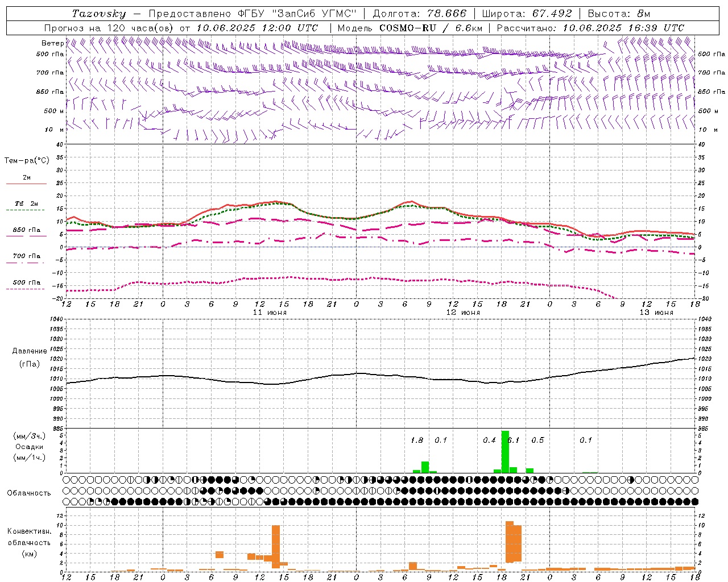This screenshot has height=582, width=728.
Task: Click the 'Долгота: 78.666' longitude value
Action: point(419,14)
